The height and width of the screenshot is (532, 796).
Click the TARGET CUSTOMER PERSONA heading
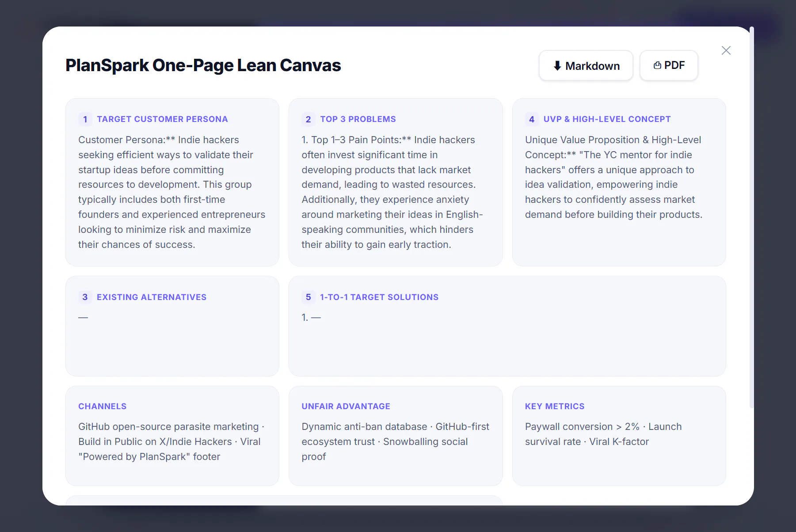162,119
